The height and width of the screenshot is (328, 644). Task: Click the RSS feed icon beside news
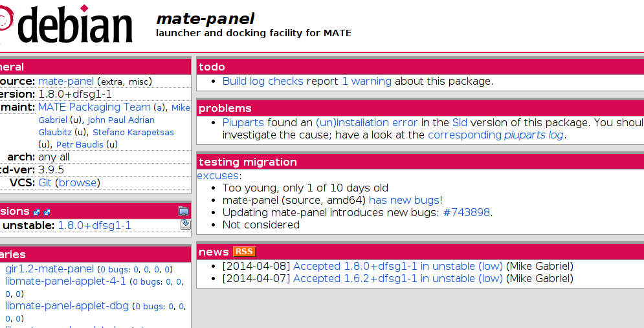244,252
